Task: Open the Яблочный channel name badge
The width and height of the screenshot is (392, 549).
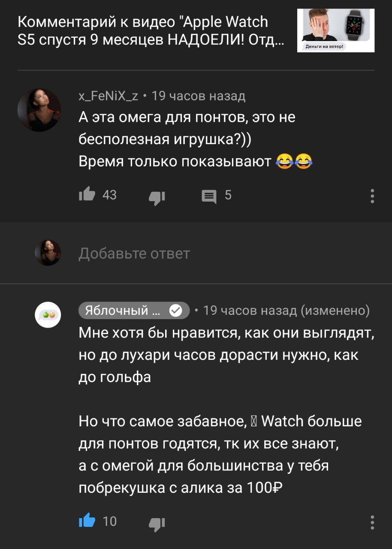Action: [x=134, y=310]
